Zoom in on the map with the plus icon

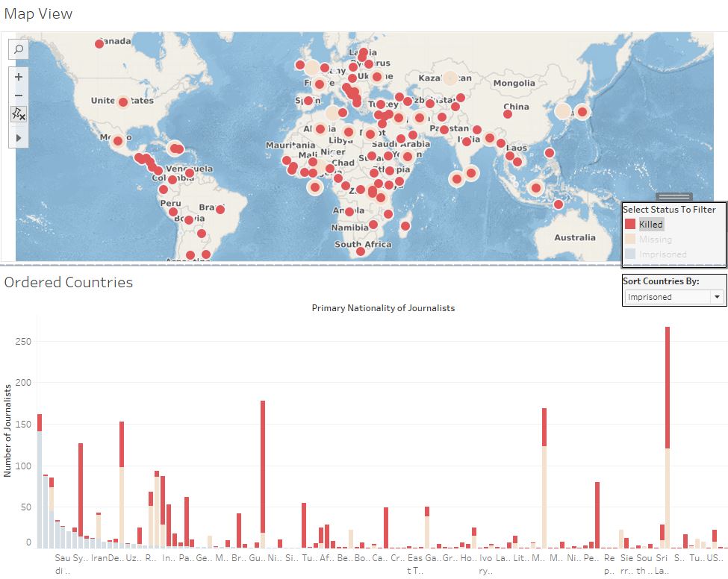pyautogui.click(x=18, y=77)
